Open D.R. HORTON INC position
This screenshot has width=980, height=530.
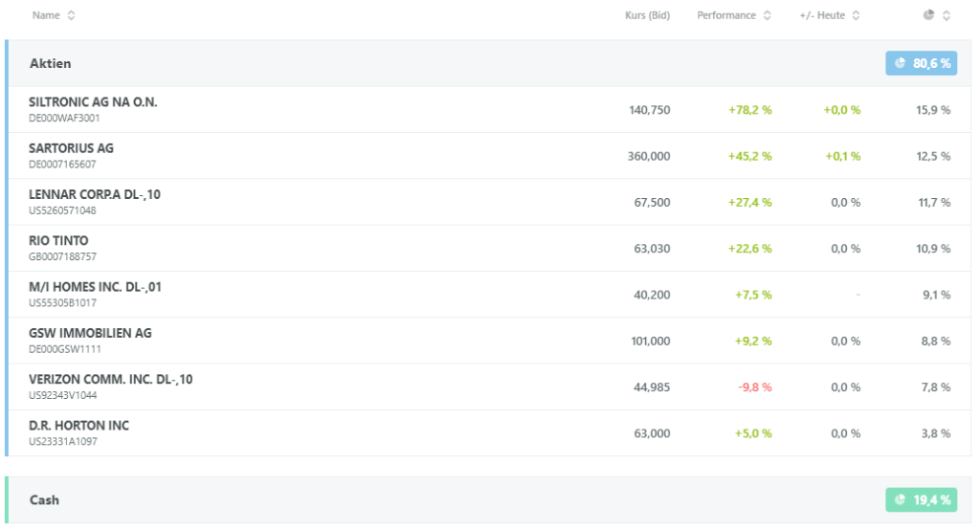pos(78,426)
